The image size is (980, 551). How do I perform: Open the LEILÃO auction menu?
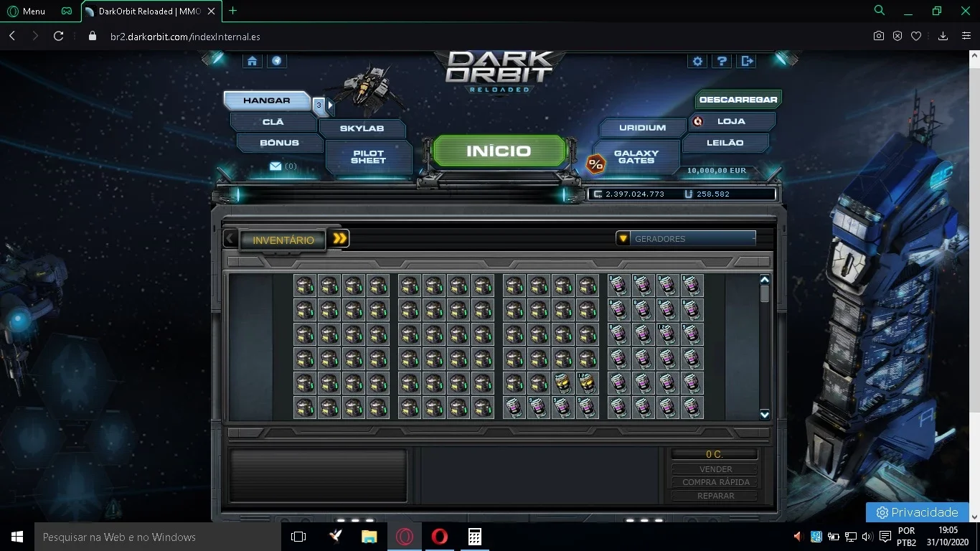[x=725, y=143]
